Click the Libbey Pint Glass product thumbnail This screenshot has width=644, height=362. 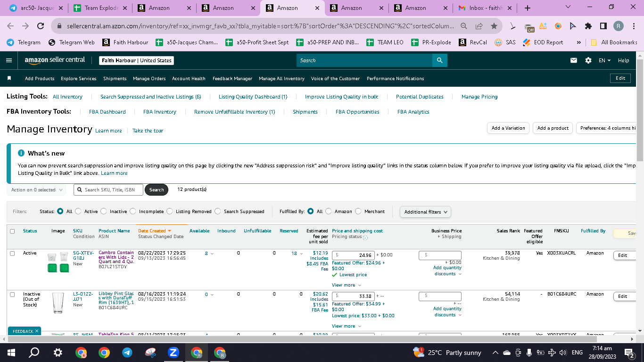point(58,303)
